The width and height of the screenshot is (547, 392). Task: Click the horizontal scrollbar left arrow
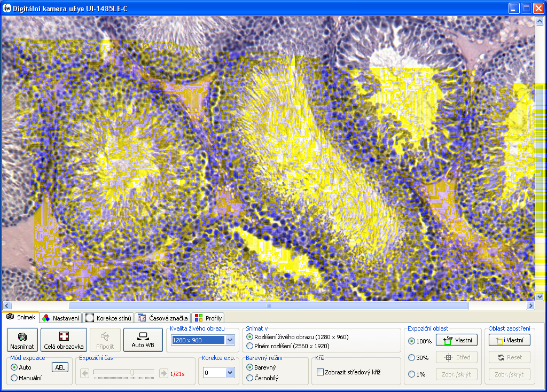coord(6,306)
